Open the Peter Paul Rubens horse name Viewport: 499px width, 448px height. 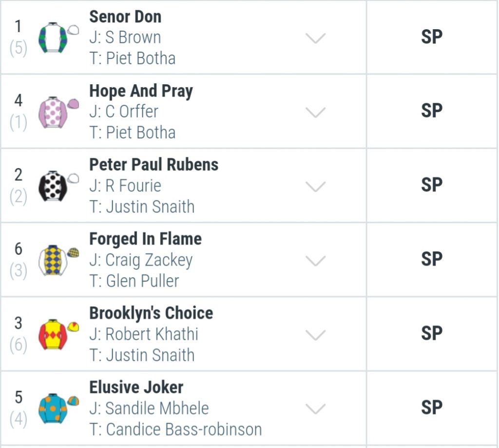point(154,165)
